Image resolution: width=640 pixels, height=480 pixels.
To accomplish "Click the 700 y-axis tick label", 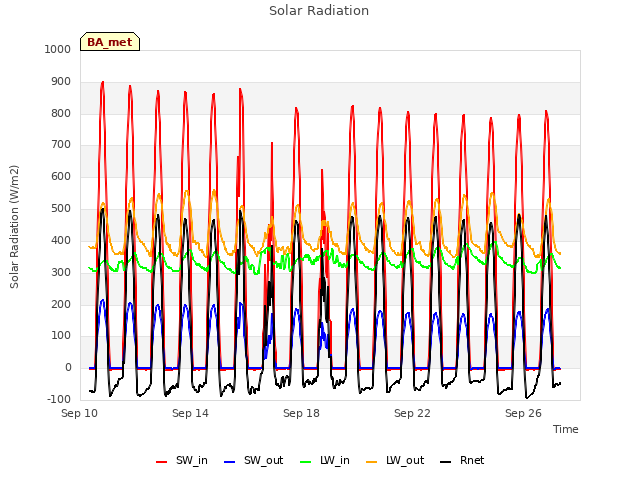I will [x=61, y=144].
